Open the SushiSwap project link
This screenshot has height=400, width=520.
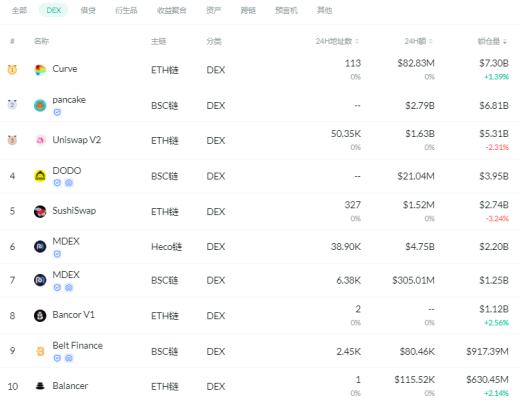point(74,211)
